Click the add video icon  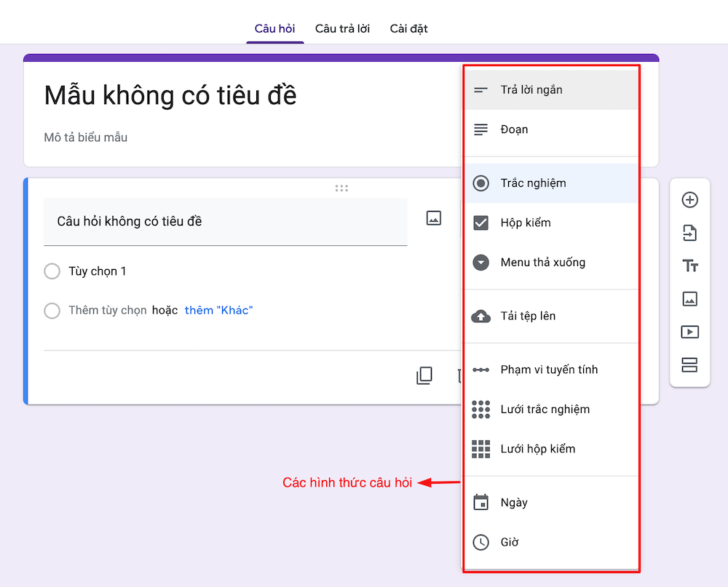tap(689, 332)
